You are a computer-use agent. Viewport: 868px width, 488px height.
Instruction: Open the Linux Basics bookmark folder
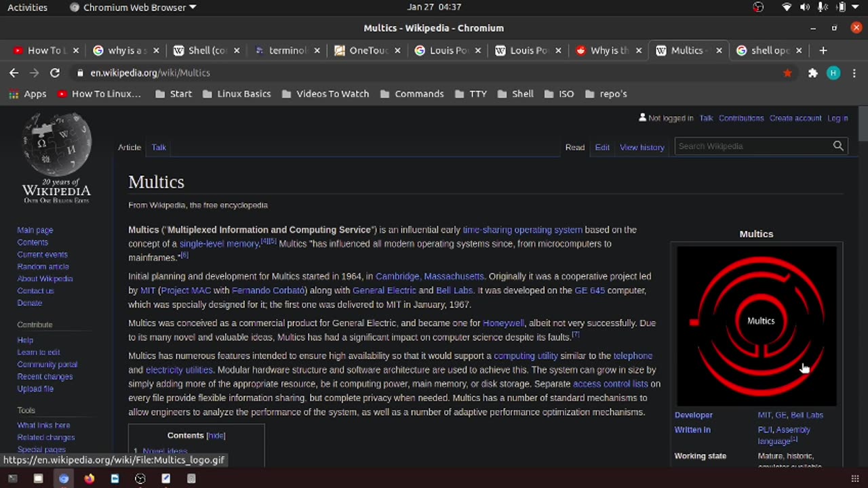point(237,94)
